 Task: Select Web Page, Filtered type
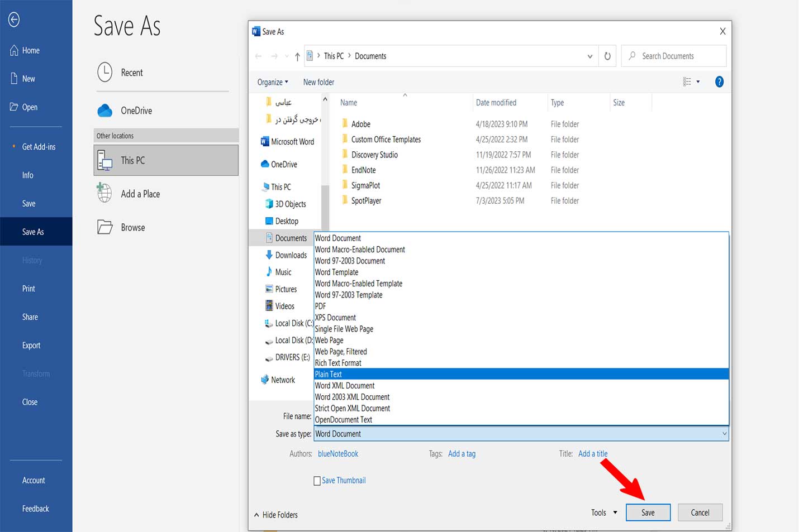(x=521, y=352)
